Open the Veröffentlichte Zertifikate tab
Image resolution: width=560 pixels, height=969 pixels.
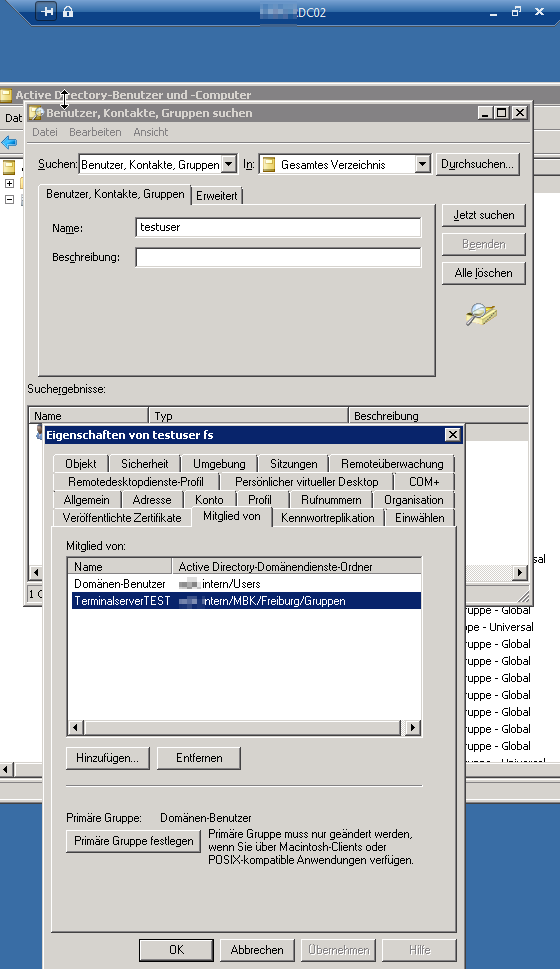point(122,517)
